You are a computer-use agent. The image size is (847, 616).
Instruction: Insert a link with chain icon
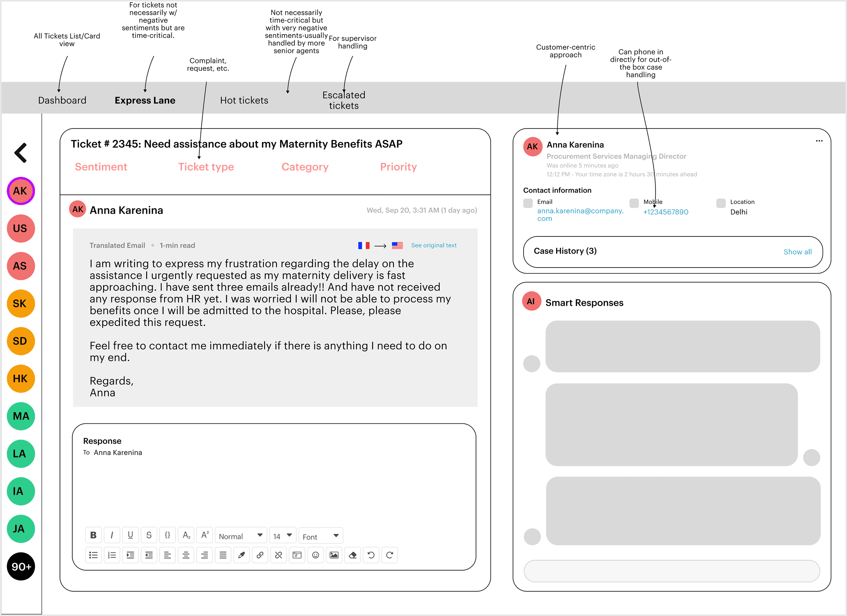260,555
